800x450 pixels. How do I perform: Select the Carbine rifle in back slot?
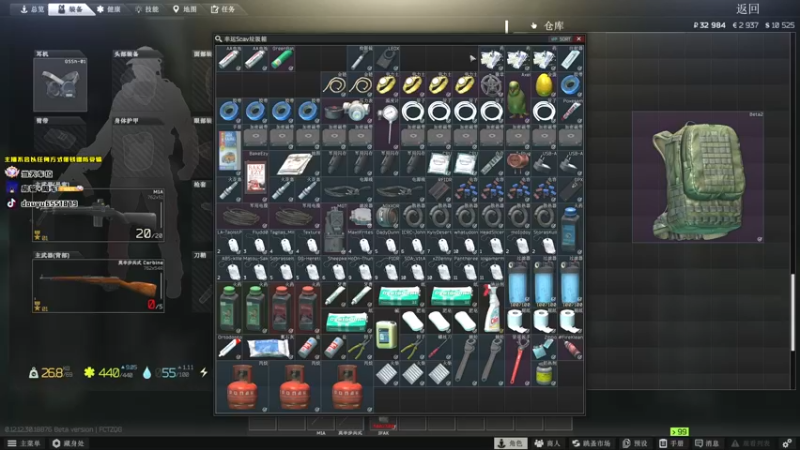click(x=98, y=286)
